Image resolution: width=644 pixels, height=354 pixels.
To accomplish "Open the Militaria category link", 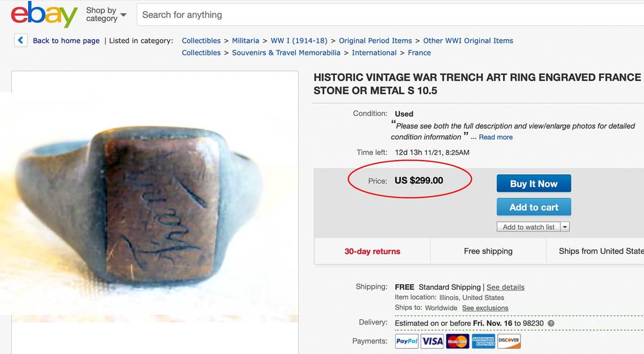I will (245, 40).
